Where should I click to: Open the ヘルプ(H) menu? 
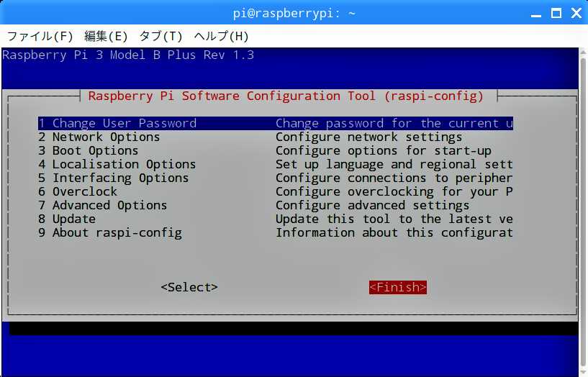click(221, 37)
